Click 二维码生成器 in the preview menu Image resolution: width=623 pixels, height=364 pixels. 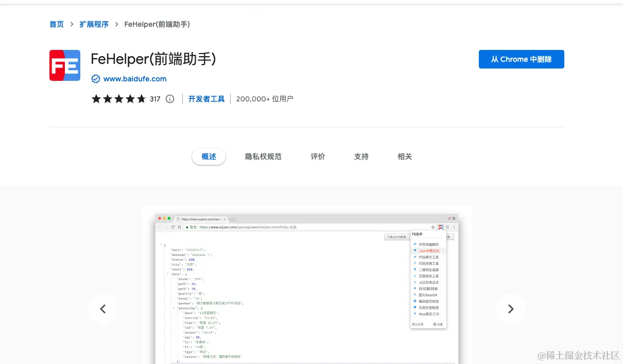coord(428,270)
